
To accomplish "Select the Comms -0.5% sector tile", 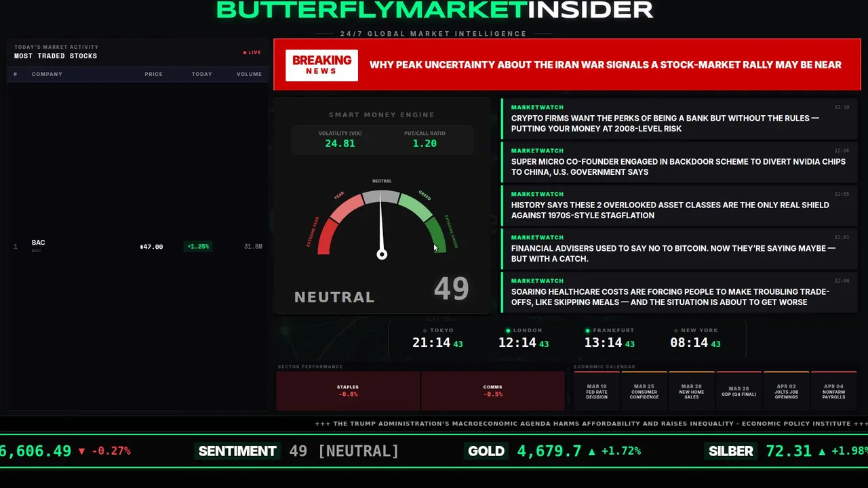I will 493,391.
